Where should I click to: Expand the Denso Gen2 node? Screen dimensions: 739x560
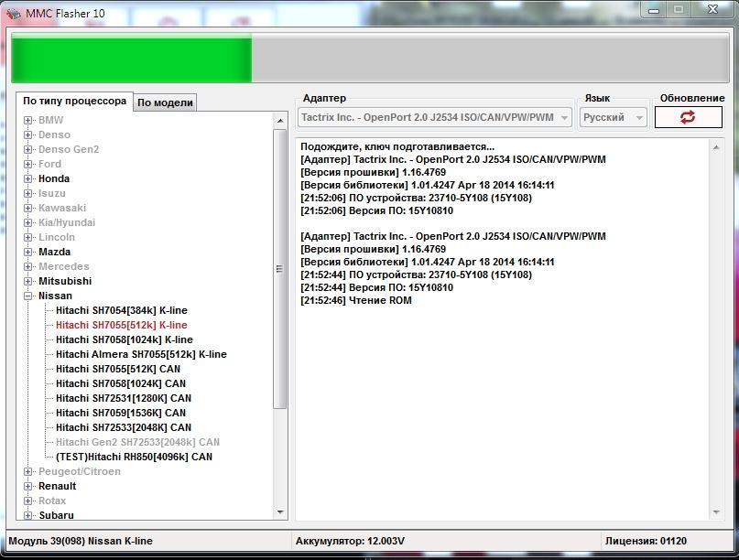27,149
